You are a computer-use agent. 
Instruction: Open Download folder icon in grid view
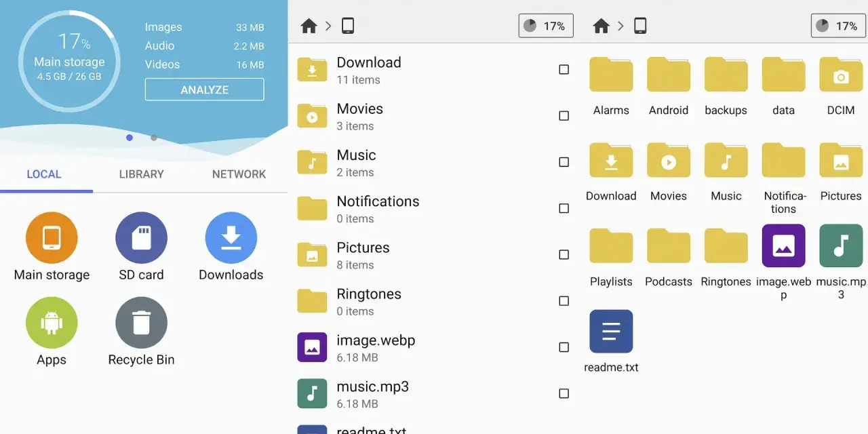611,160
